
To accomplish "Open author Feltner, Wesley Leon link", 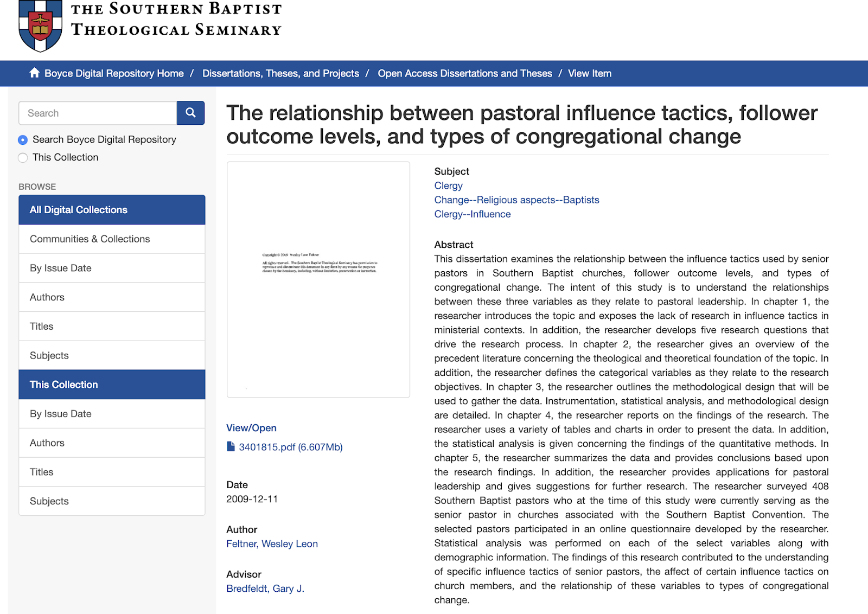I will click(x=272, y=543).
